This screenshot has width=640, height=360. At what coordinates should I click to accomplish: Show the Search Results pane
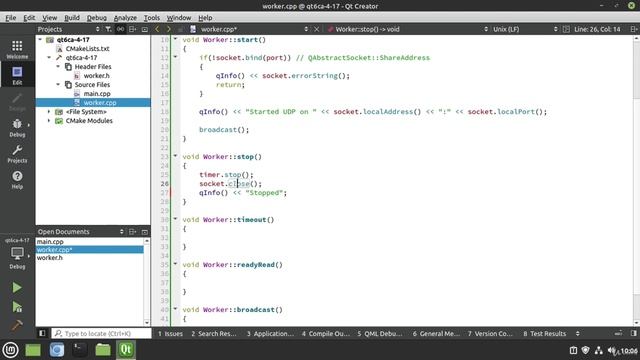pos(213,333)
